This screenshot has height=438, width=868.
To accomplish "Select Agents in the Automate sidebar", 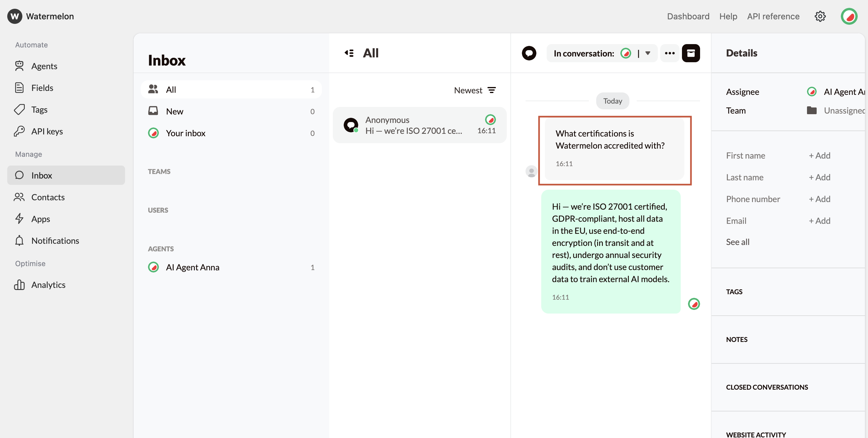I will click(x=44, y=66).
